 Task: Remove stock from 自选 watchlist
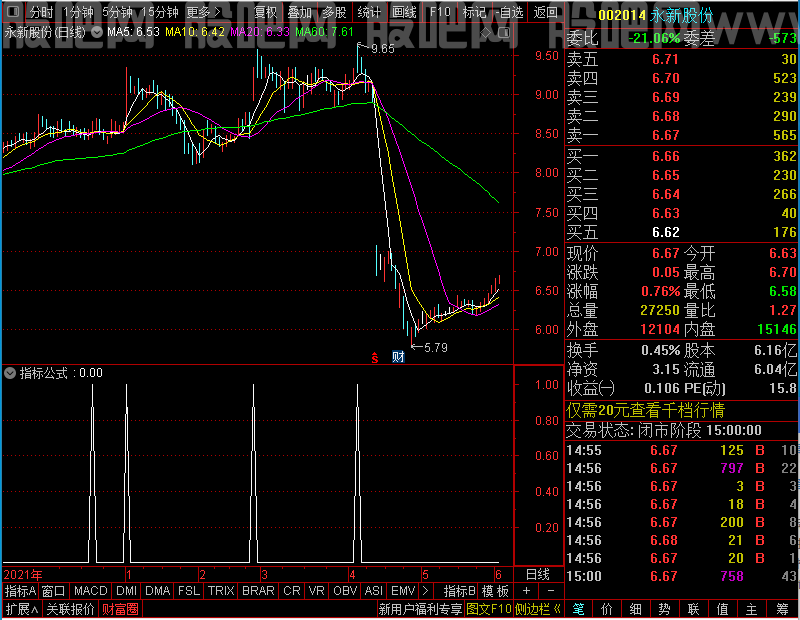tap(510, 12)
